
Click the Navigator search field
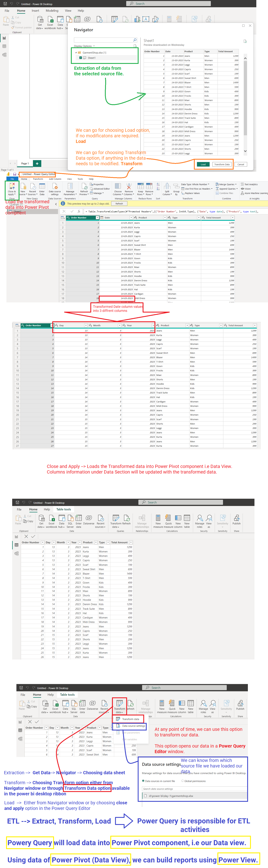106,40
